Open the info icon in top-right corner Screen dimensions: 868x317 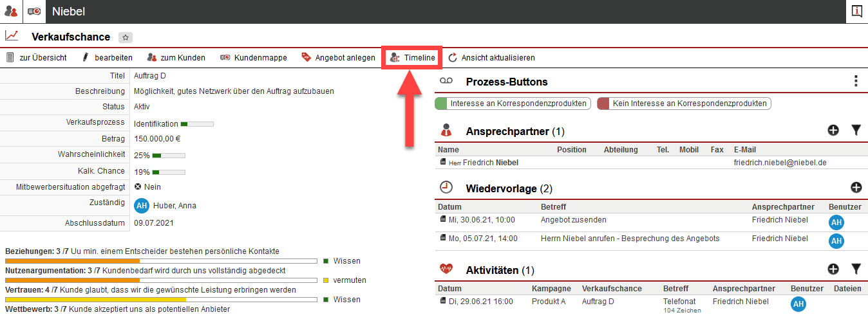pyautogui.click(x=856, y=11)
